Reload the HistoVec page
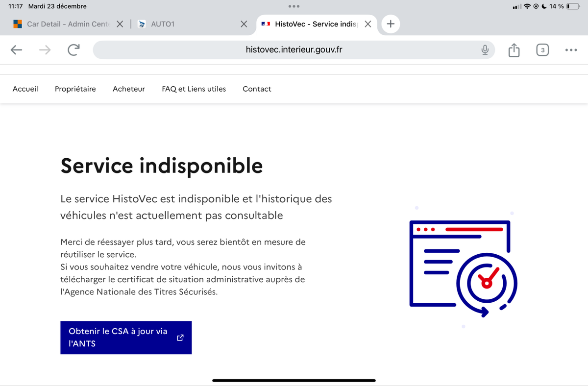 [73, 50]
